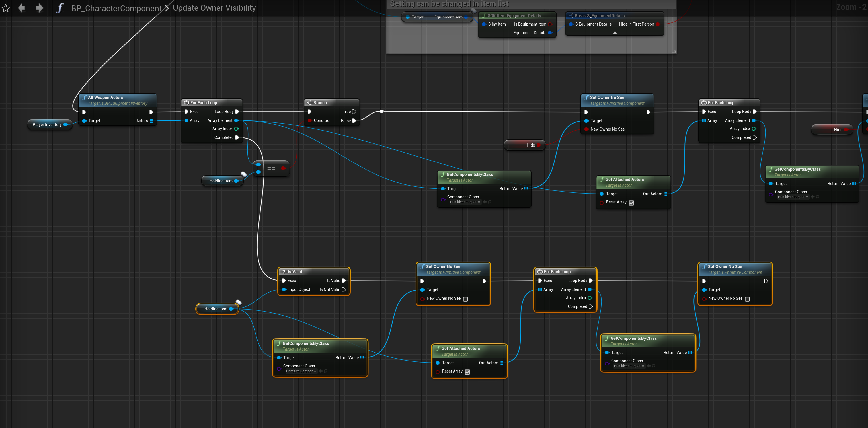Click the forward navigation arrow
868x428 pixels.
(x=39, y=8)
